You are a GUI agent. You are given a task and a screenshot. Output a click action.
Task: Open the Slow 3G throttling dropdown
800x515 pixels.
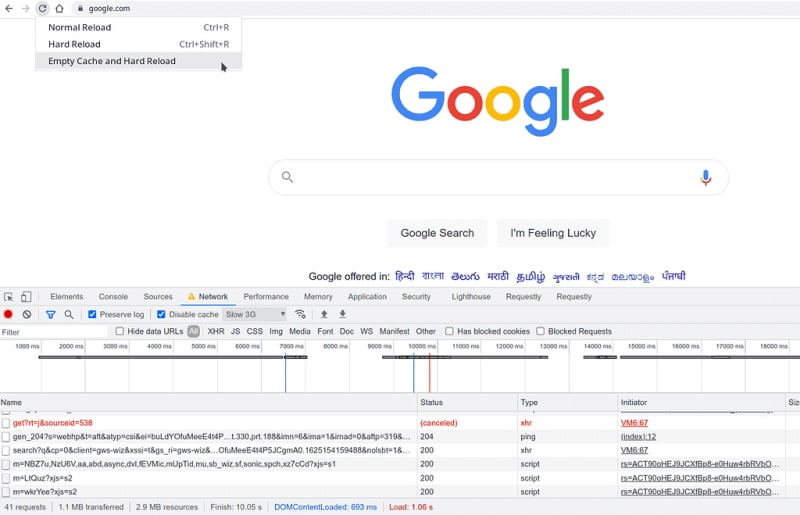tap(255, 314)
